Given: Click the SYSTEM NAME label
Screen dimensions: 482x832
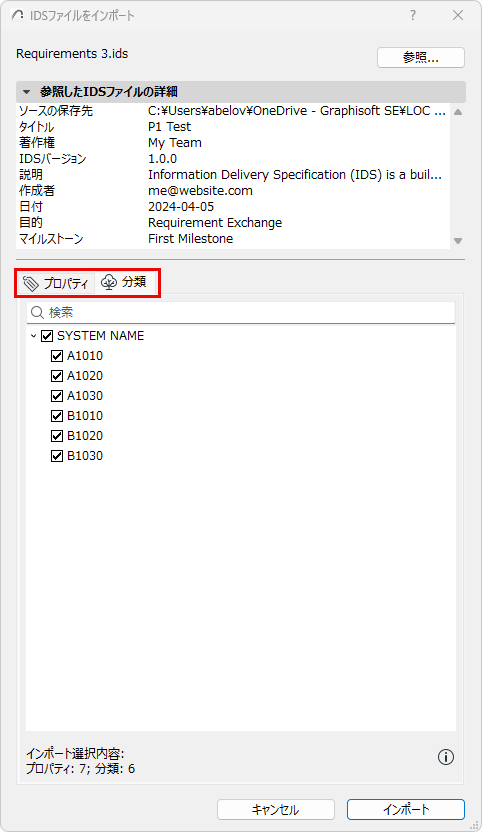Looking at the screenshot, I should click(x=100, y=336).
